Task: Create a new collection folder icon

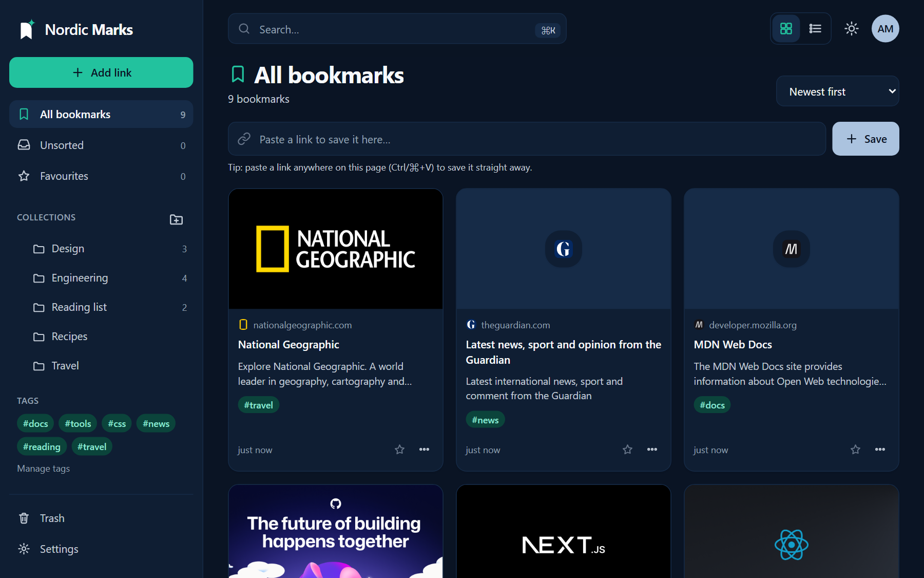Action: point(176,219)
